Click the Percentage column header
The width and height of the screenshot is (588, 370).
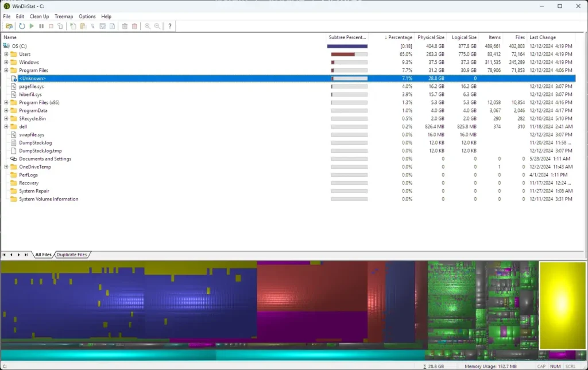(x=399, y=37)
